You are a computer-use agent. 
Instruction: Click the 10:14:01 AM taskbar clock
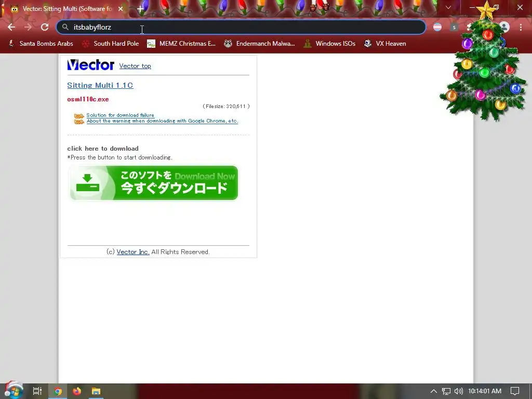485,391
